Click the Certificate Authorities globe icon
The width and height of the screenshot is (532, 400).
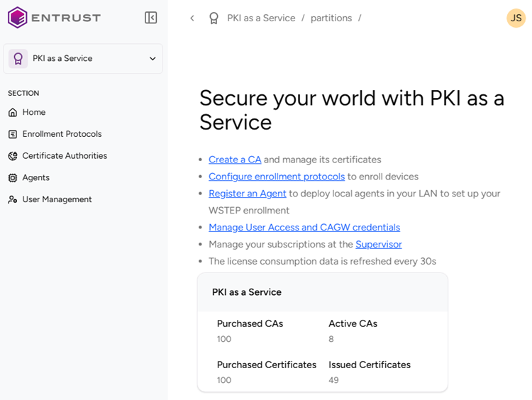click(13, 156)
